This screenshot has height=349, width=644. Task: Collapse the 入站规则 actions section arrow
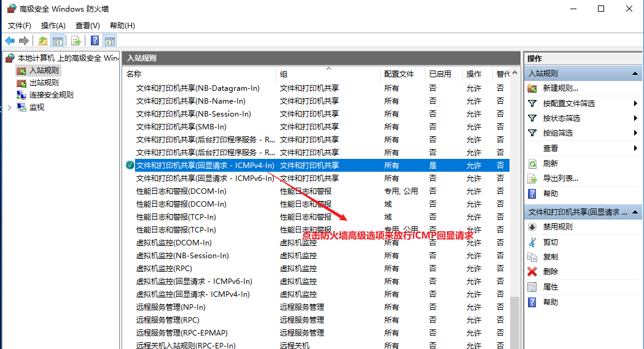635,74
